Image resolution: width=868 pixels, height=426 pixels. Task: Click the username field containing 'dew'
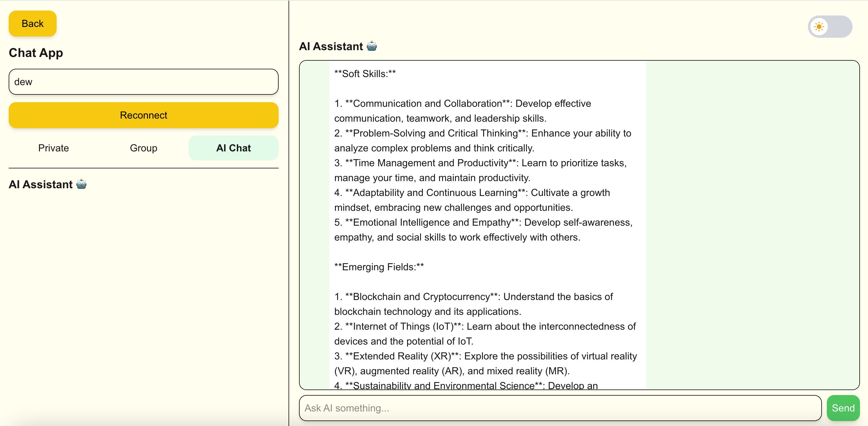point(143,82)
